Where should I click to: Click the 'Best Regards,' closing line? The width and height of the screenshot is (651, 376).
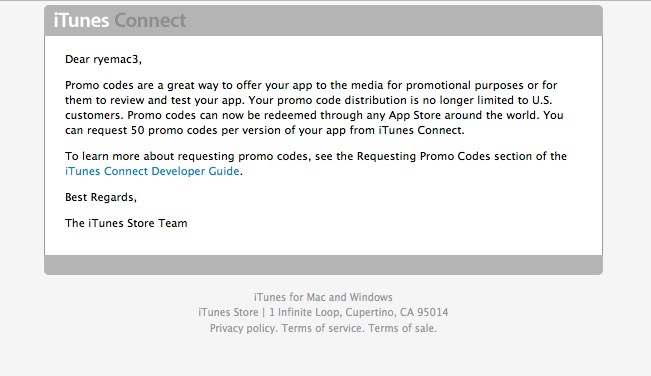coord(101,197)
